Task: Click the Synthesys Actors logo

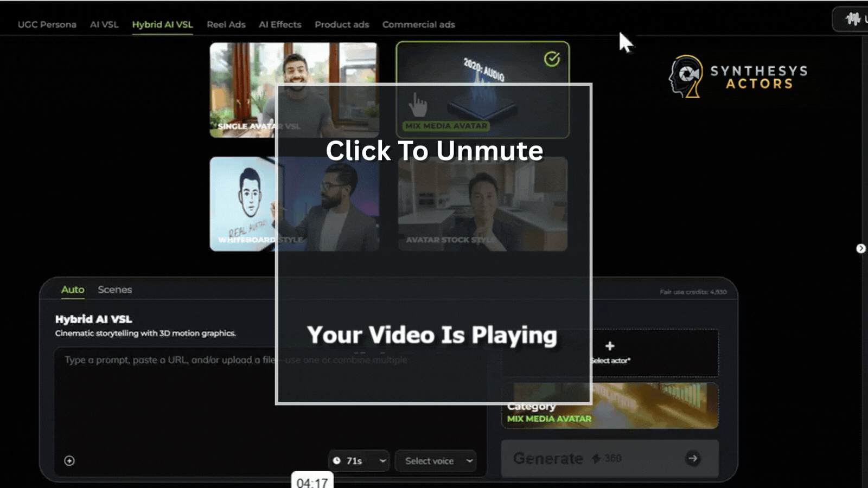Action: point(738,76)
